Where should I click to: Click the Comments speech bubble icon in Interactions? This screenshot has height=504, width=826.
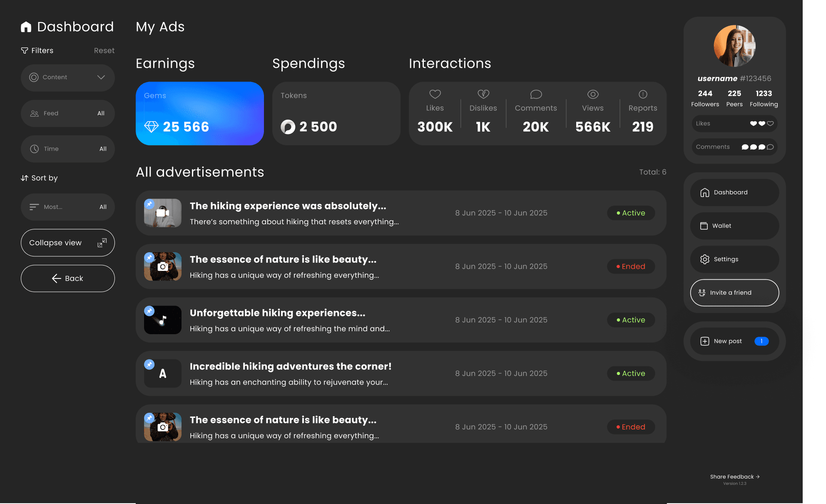click(x=536, y=94)
